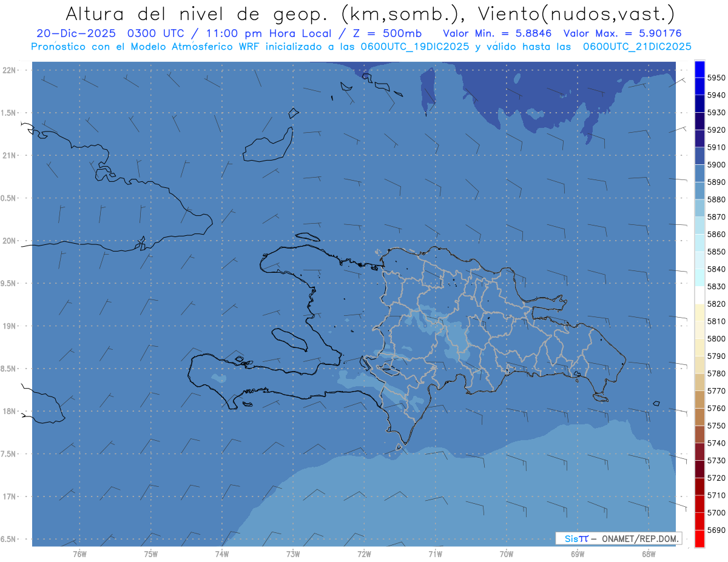This screenshot has width=728, height=562.
Task: Click the colorbar swatch between 5900 and 5910
Action: (x=699, y=156)
